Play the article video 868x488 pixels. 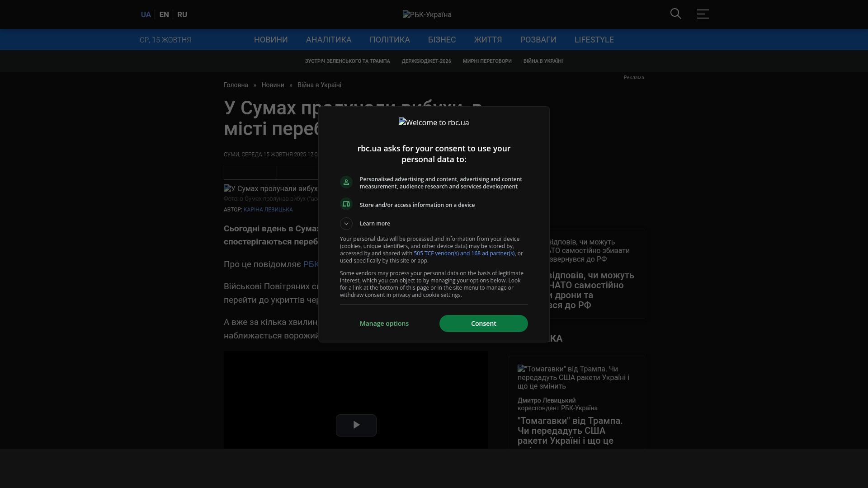tap(356, 425)
